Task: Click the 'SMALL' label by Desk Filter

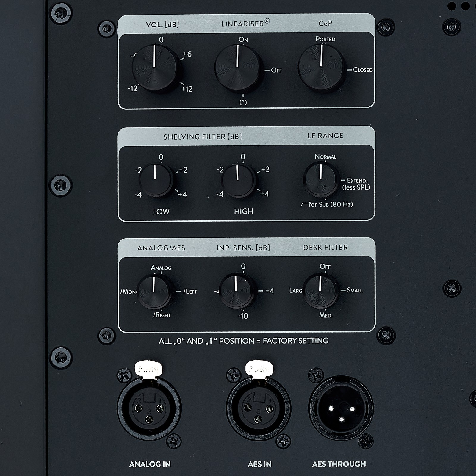Action: tap(354, 290)
